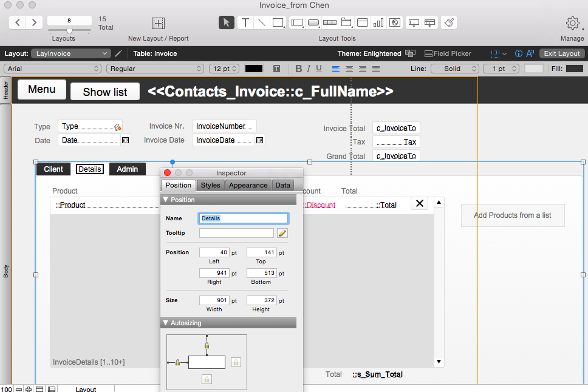Activate the Format Painter tool
This screenshot has height=392, width=588.
(x=449, y=22)
